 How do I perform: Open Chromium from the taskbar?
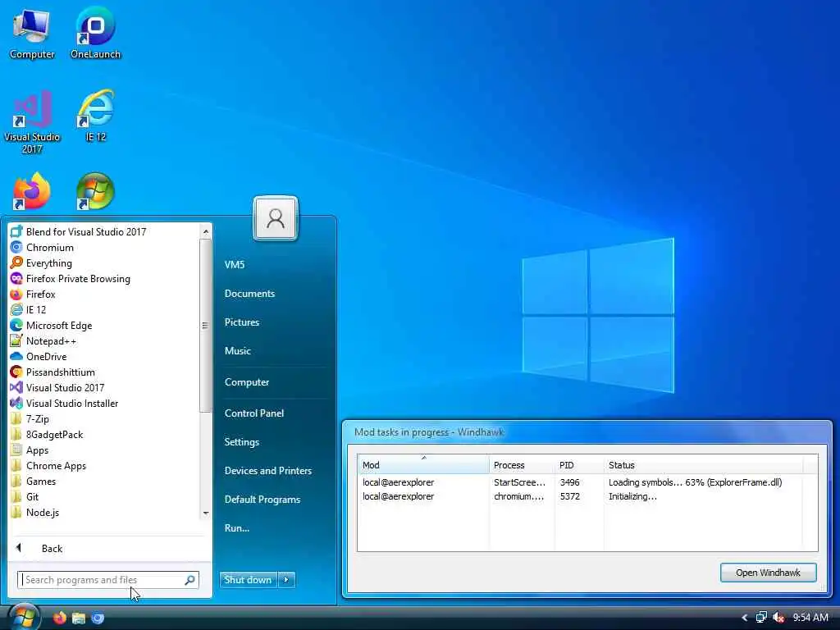pos(98,619)
